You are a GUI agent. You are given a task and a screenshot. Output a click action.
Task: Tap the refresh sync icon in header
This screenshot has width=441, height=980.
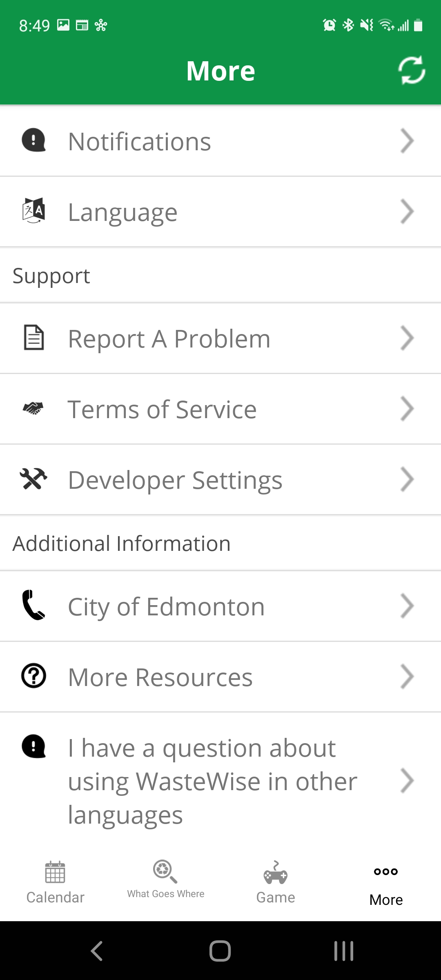point(412,70)
